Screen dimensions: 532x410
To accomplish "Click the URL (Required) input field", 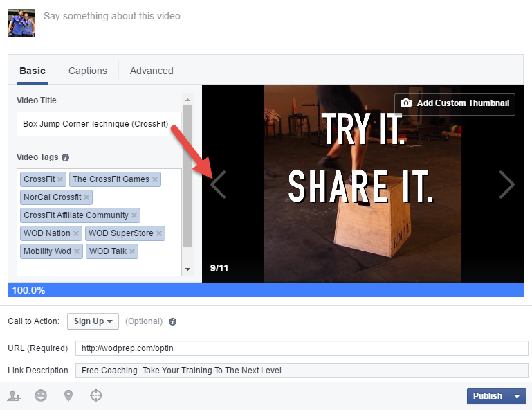I will 302,348.
